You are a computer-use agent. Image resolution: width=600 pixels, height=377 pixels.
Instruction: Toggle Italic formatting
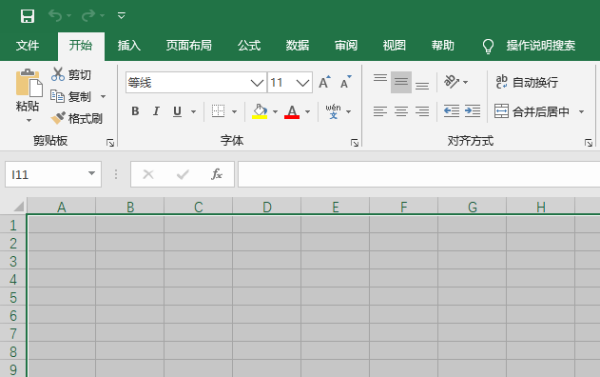click(156, 111)
